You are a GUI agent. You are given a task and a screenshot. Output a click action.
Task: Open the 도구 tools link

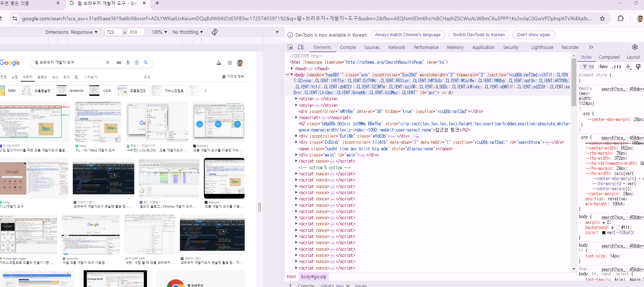[147, 77]
